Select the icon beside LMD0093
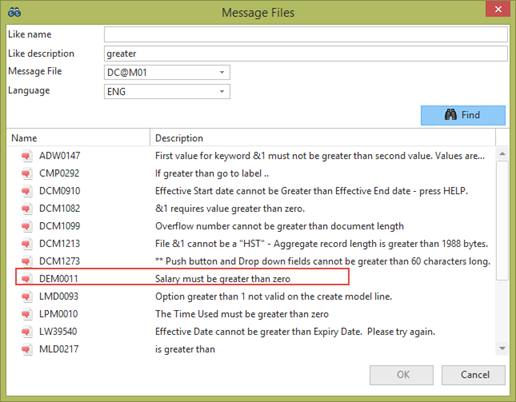The height and width of the screenshot is (402, 516). [27, 296]
